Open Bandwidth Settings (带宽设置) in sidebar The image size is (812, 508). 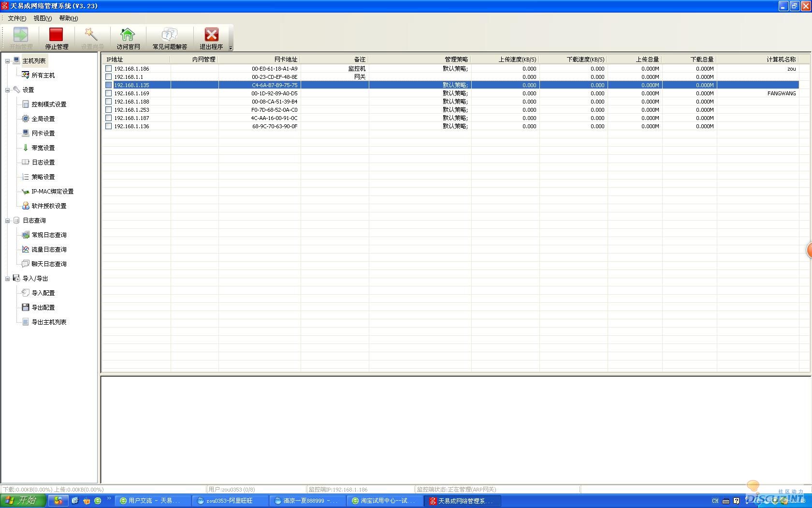[x=43, y=148]
